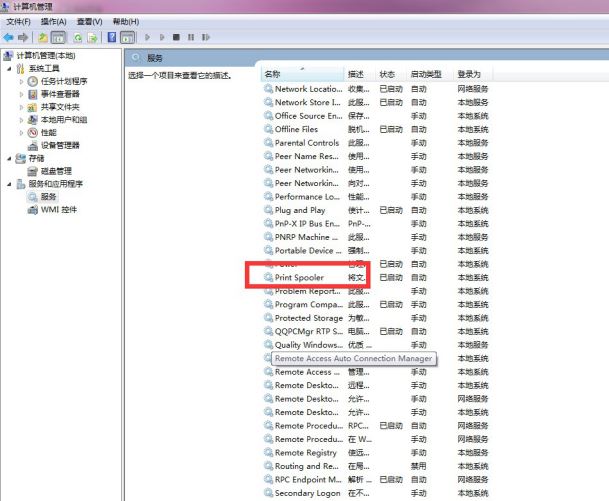Select the RPC Endpoint M... service
This screenshot has height=501, width=609.
(x=308, y=479)
